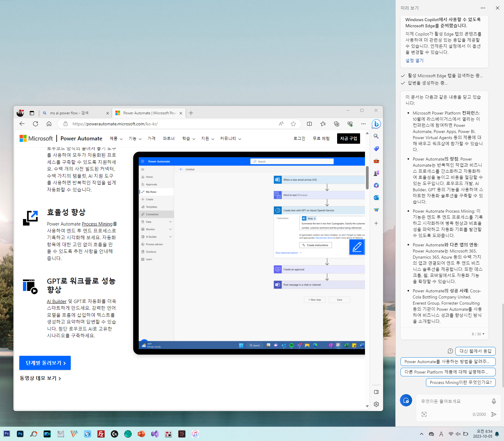Open PowerPoint from taskbar
This screenshot has height=441, width=504.
(141, 434)
